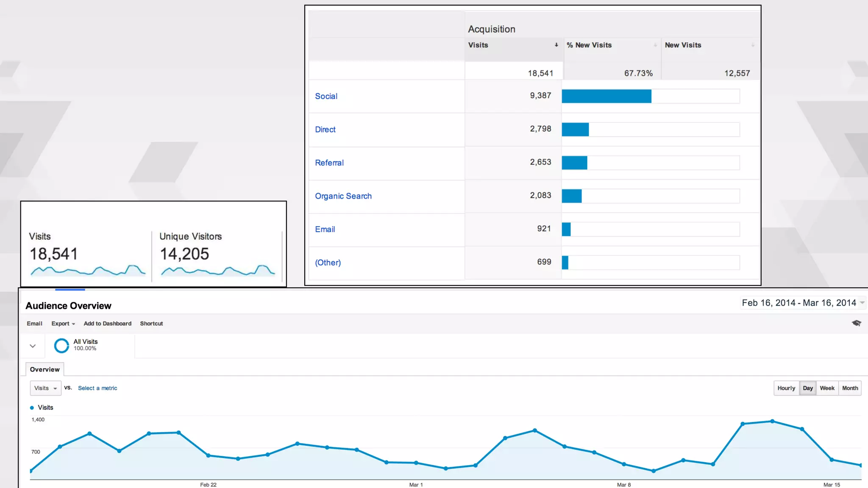Click the Visits sparkline under 18,541
This screenshot has height=488, width=868.
coord(88,270)
